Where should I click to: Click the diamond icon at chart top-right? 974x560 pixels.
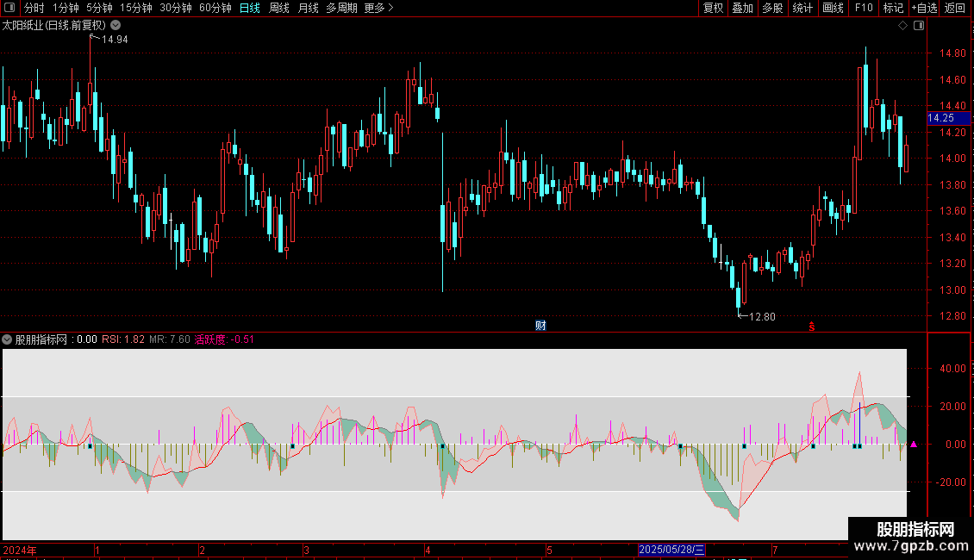[x=903, y=26]
